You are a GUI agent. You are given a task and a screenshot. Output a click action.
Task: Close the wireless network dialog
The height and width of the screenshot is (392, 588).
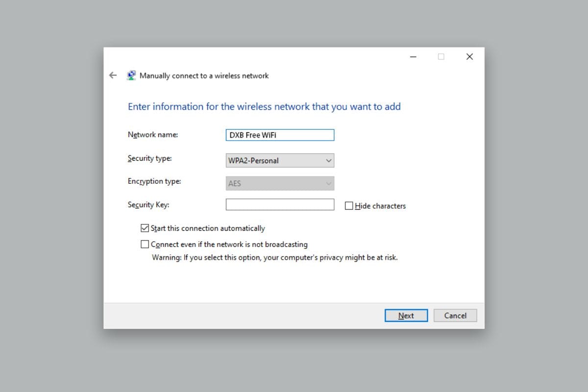click(469, 57)
